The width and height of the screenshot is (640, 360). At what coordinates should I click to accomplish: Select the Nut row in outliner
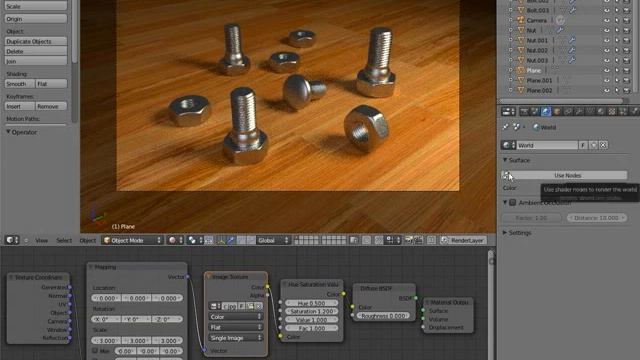[x=531, y=30]
